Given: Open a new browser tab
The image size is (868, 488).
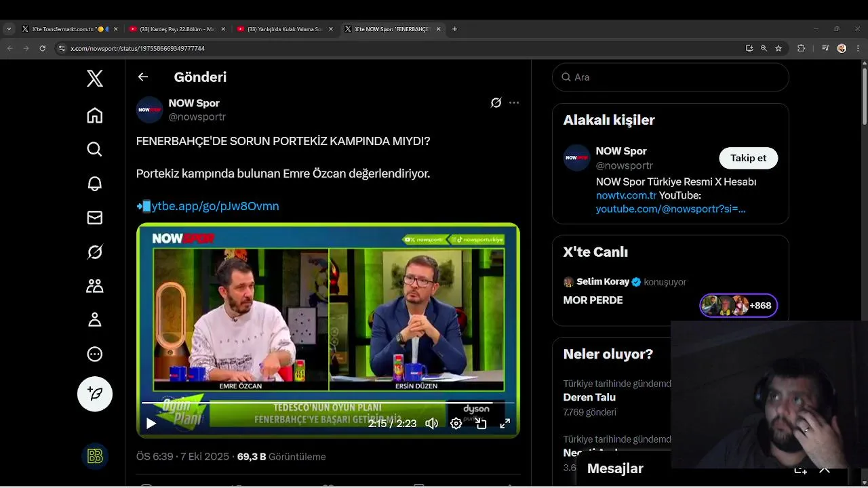Looking at the screenshot, I should [454, 29].
